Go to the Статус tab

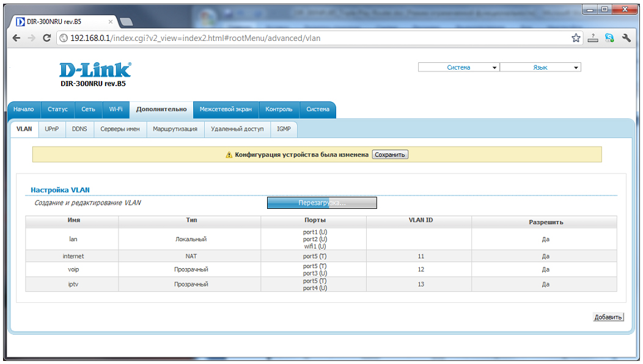click(57, 109)
